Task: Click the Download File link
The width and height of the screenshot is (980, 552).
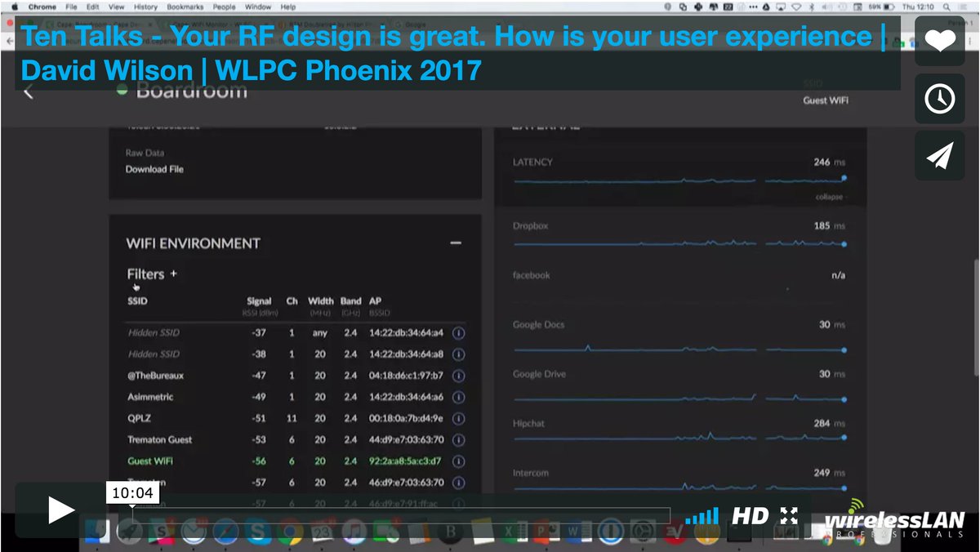Action: coord(154,169)
